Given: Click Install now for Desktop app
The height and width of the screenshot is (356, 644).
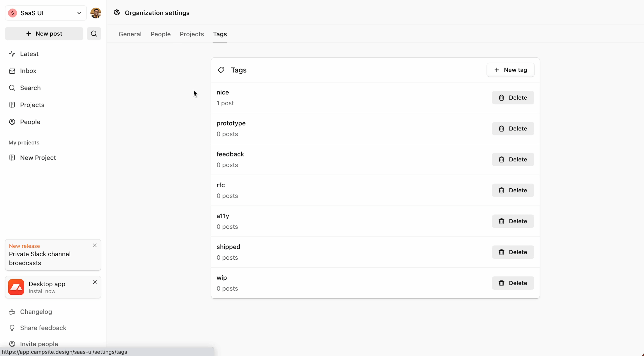Looking at the screenshot, I should (x=42, y=291).
